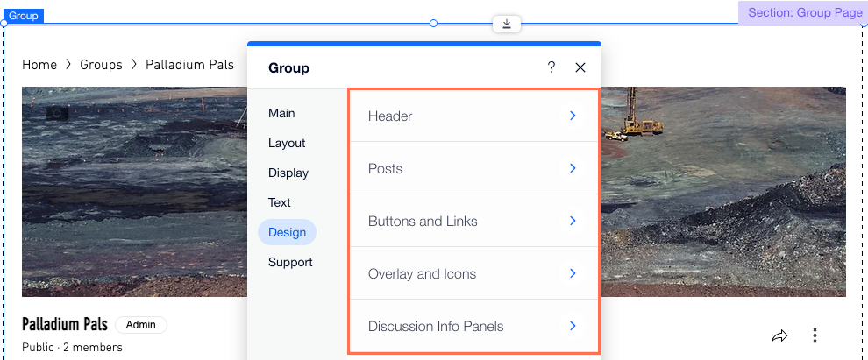Open the Support tab

pyautogui.click(x=290, y=262)
